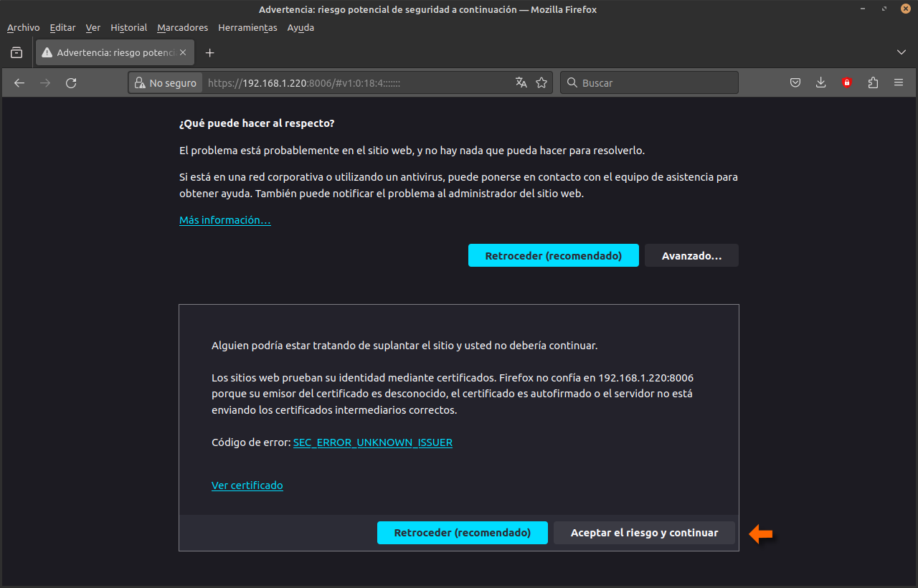
Task: Go forward with the right arrow
Action: click(x=45, y=83)
